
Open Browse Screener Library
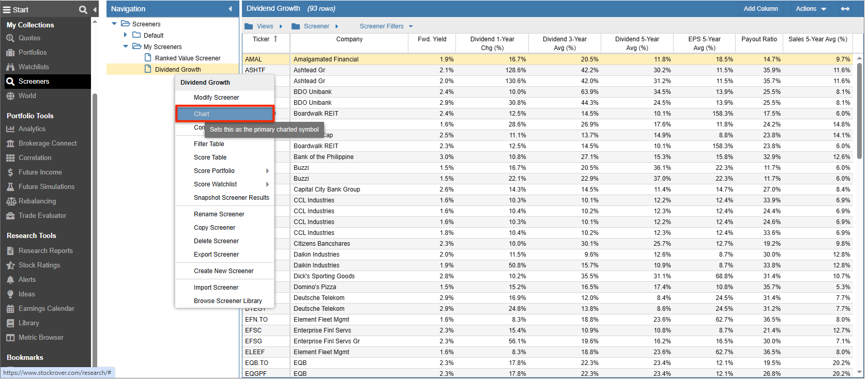224,301
